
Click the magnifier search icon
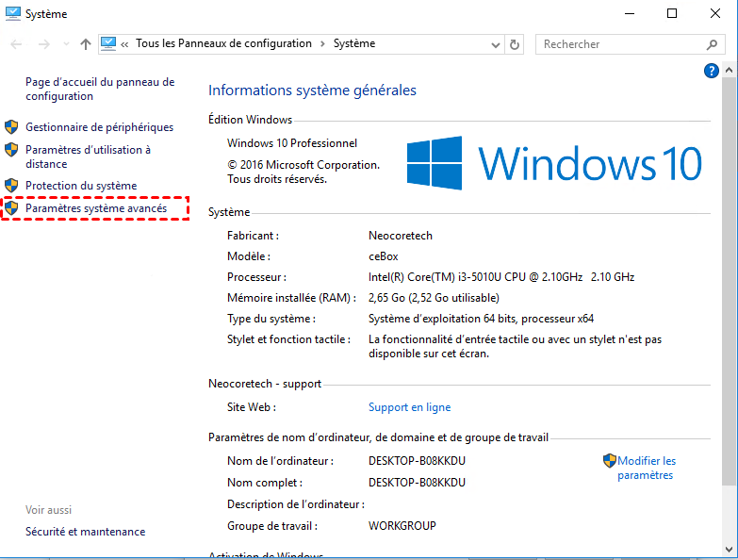(x=713, y=44)
